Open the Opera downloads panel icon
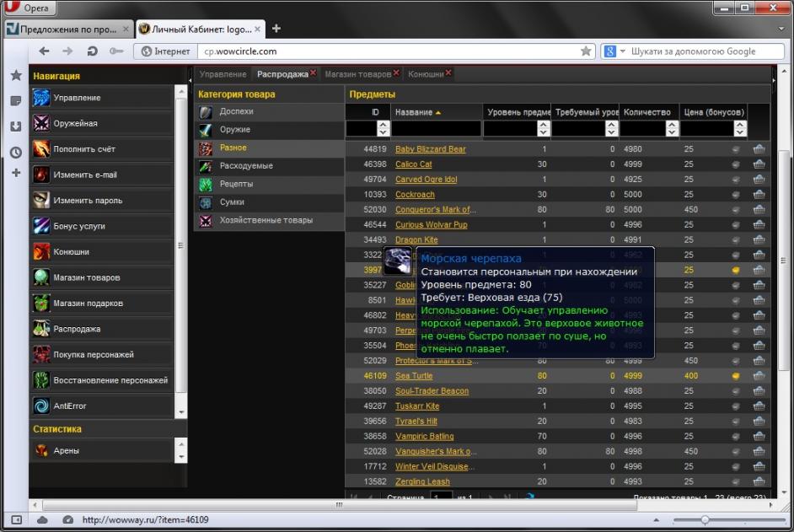794x532 pixels. (x=16, y=126)
